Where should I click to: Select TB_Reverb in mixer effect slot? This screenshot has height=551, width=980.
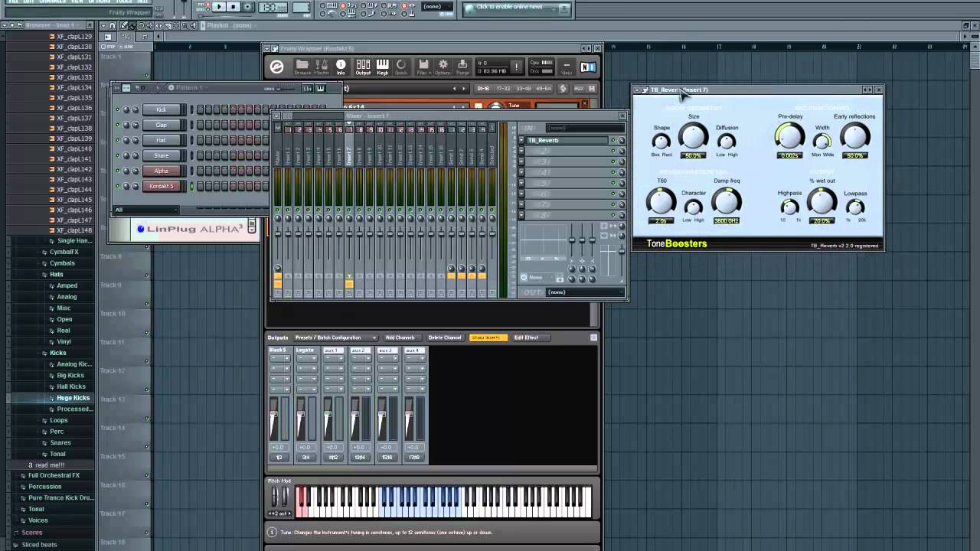(567, 140)
